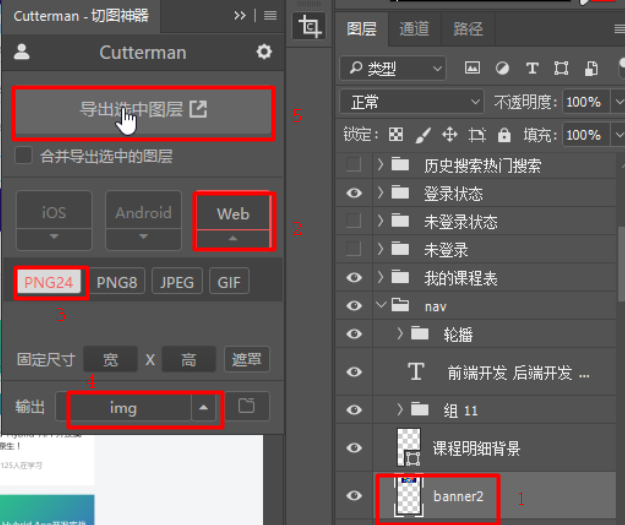Enable 合并导出选中的图层 checkbox

24,156
